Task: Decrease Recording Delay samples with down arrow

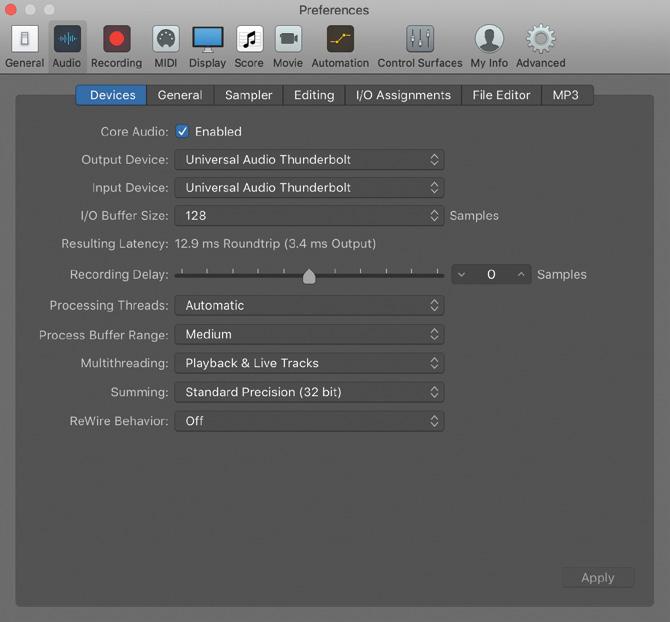Action: click(461, 274)
